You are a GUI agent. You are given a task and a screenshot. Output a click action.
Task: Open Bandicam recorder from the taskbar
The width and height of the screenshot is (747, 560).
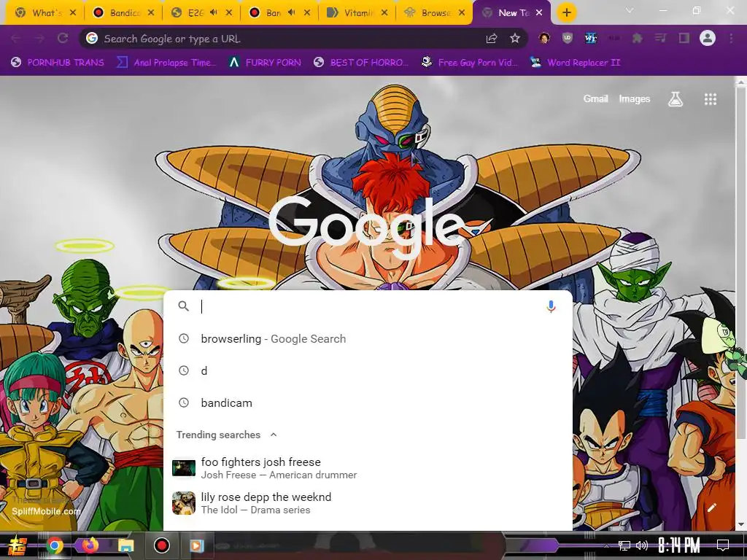[161, 545]
